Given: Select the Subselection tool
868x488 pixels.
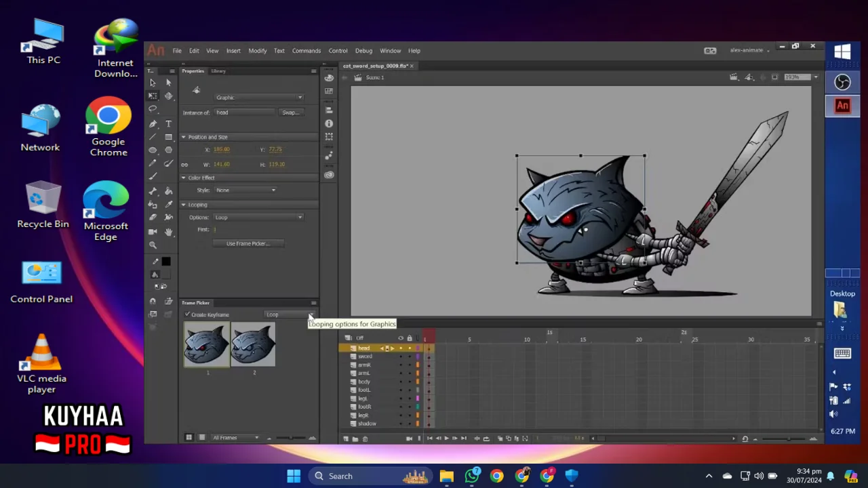Looking at the screenshot, I should point(168,83).
